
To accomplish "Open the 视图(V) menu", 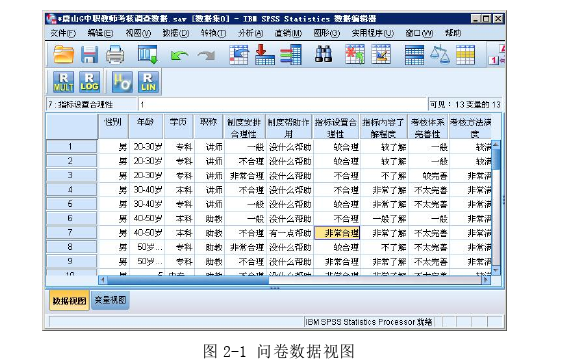I will 138,33.
